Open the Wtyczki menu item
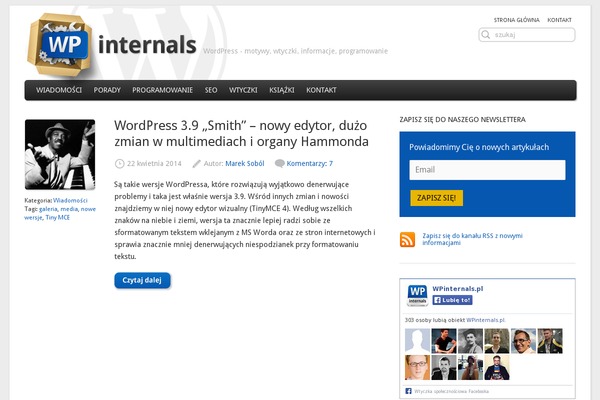The width and height of the screenshot is (600, 400). 243,90
